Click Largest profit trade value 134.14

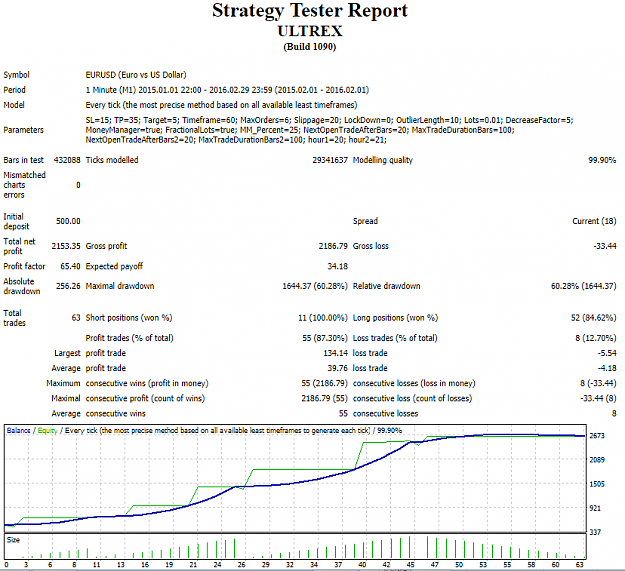click(x=335, y=353)
